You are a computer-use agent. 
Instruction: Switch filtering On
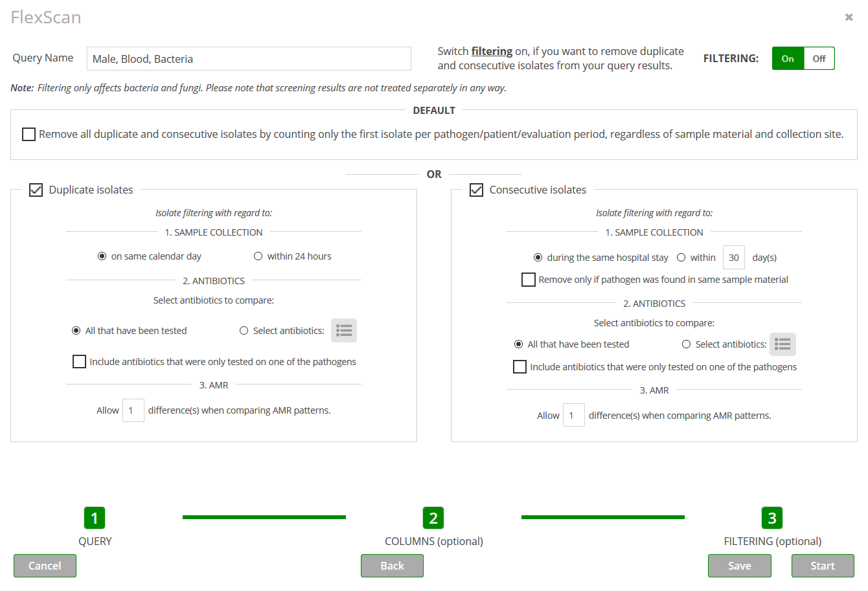click(788, 58)
